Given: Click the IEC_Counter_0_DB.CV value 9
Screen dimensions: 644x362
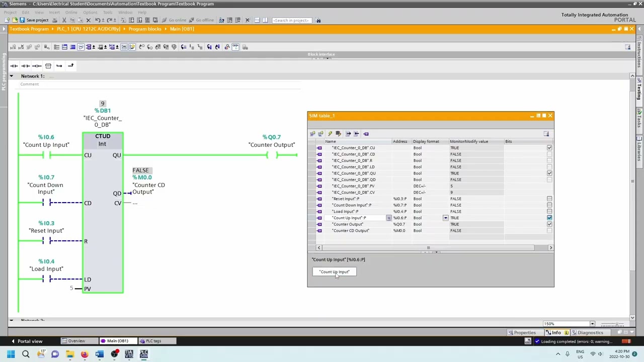Looking at the screenshot, I should pyautogui.click(x=476, y=192).
